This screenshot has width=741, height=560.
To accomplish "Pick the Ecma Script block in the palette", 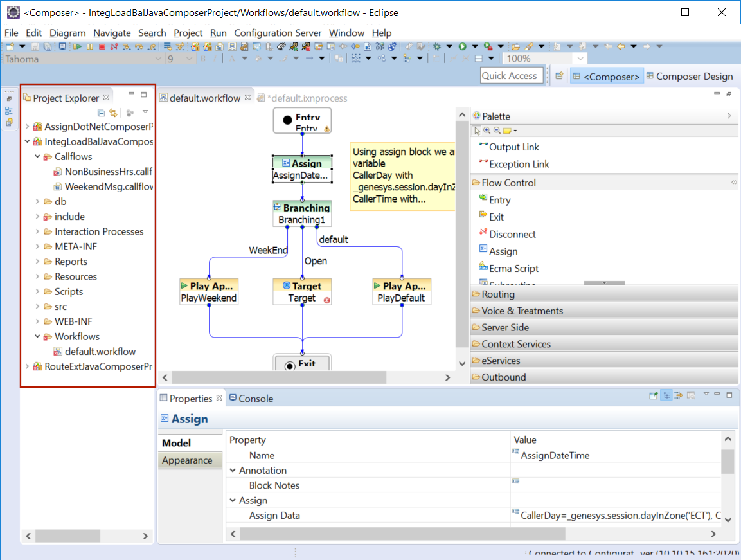I will [x=508, y=269].
